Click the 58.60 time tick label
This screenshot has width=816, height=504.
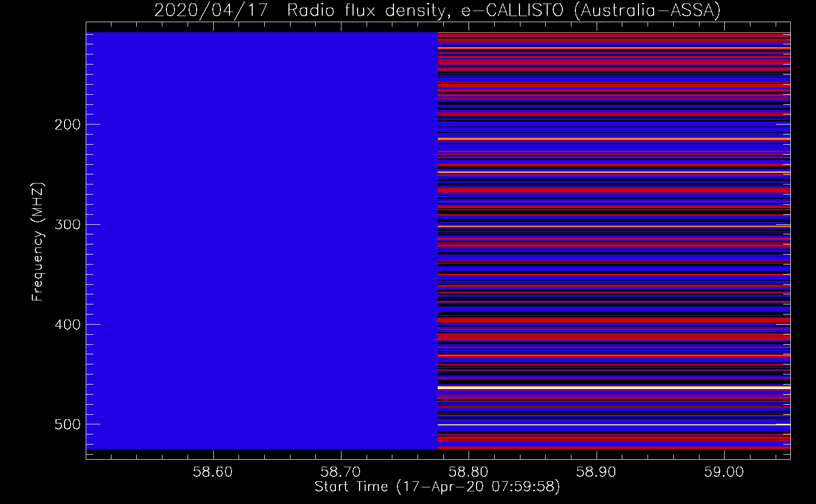(213, 472)
